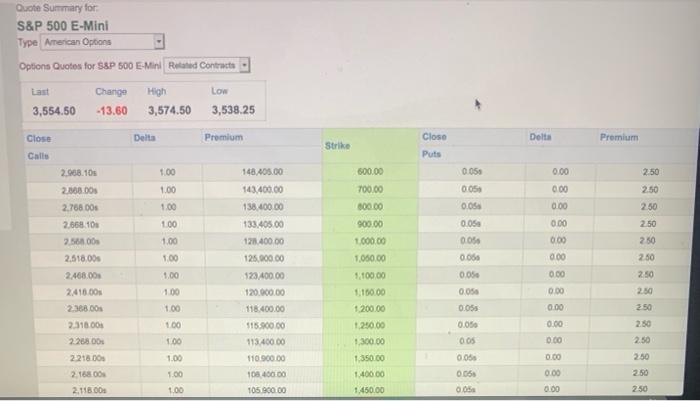Click call close 2,668.10s
Viewport: 700px width, 401px height.
point(81,225)
